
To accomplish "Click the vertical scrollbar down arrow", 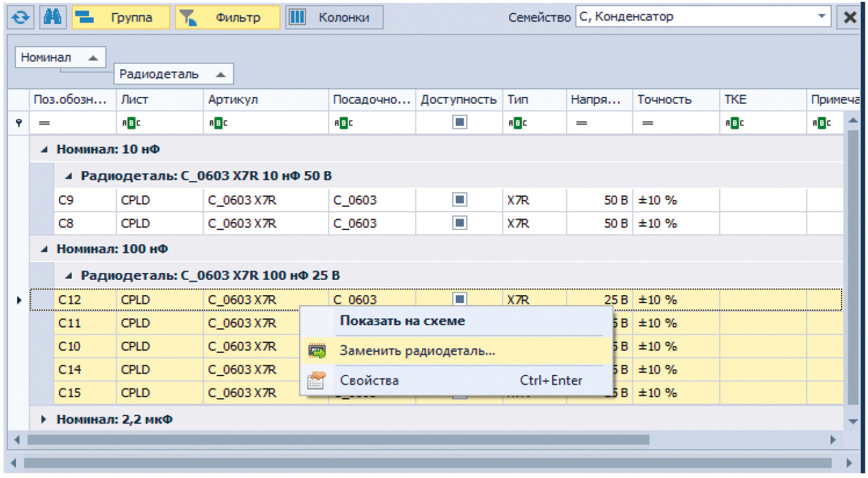I will pos(852,422).
